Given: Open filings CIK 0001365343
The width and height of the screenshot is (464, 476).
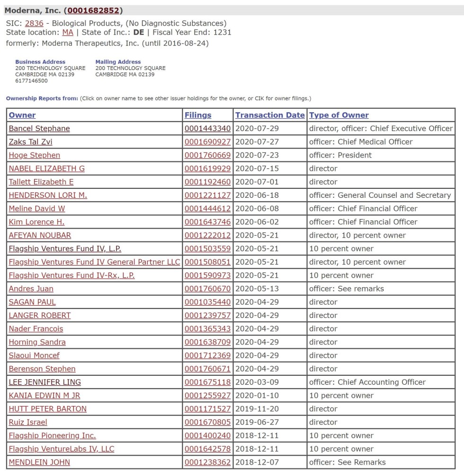Looking at the screenshot, I should click(x=207, y=329).
